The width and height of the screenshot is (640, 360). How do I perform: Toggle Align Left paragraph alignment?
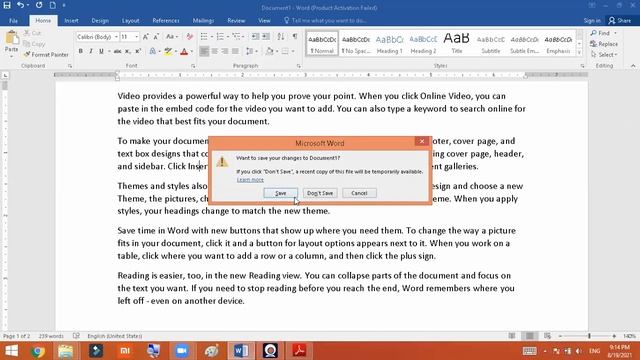[204, 51]
